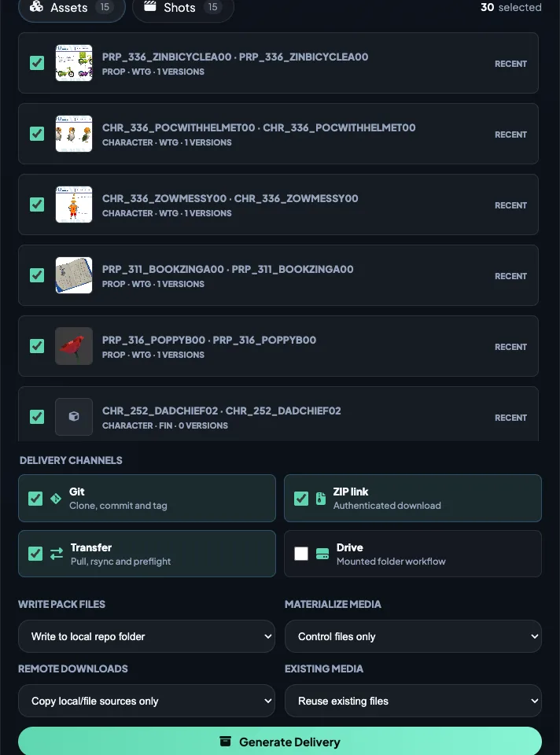Click the 'Mounted folder workflow' description text

pyautogui.click(x=391, y=562)
